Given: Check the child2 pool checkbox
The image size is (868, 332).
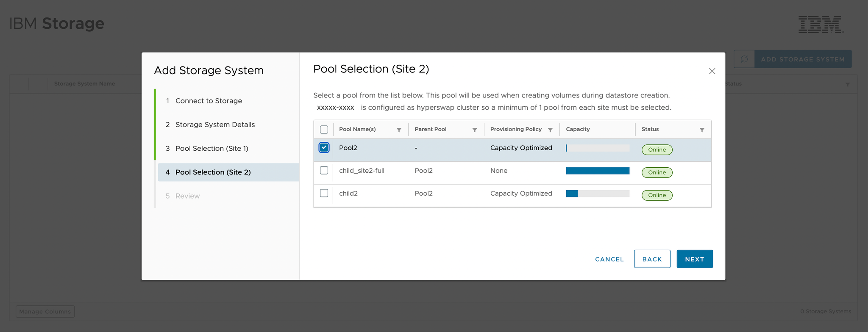Looking at the screenshot, I should click(x=324, y=193).
